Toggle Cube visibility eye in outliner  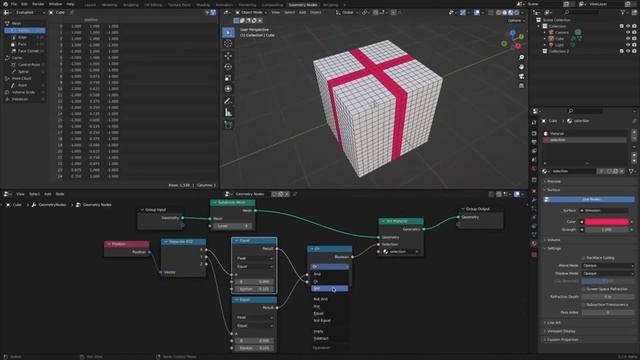click(628, 39)
